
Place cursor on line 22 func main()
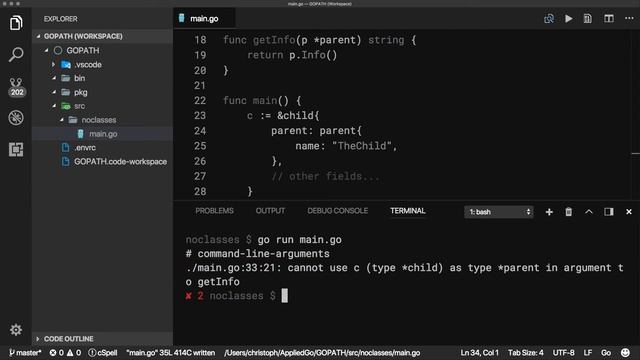262,100
